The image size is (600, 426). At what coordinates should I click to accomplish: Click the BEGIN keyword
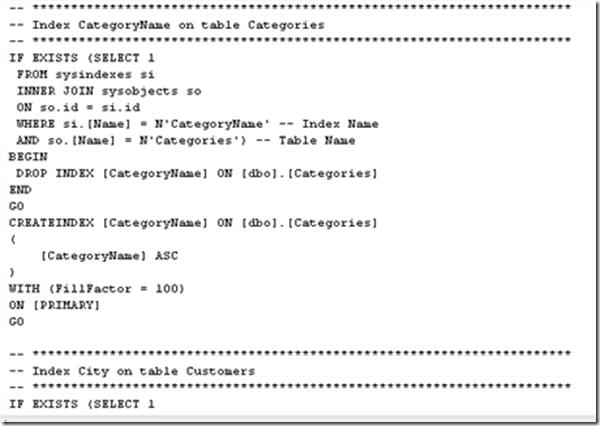[x=27, y=157]
